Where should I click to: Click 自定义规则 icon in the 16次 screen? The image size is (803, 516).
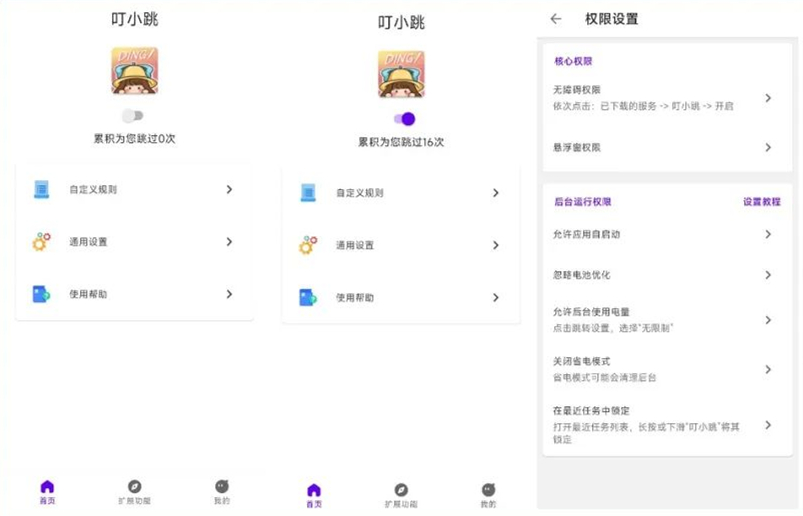(x=308, y=193)
